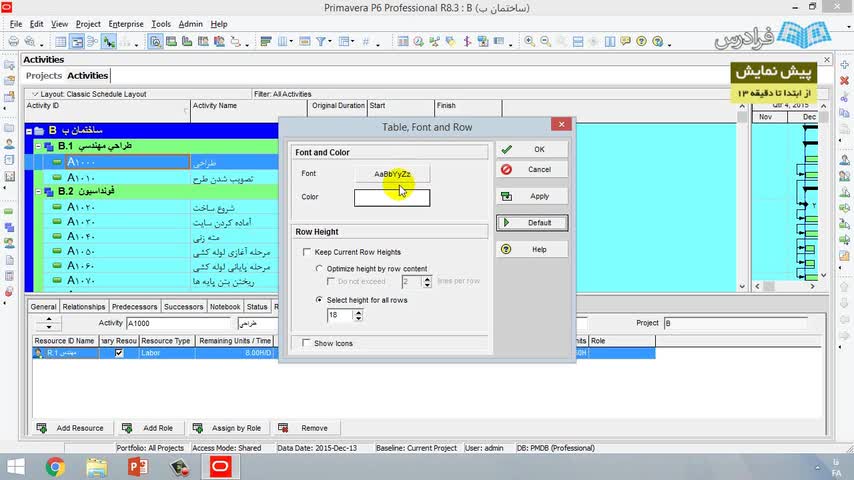Open Google Chrome from the taskbar
854x480 pixels.
coord(55,467)
